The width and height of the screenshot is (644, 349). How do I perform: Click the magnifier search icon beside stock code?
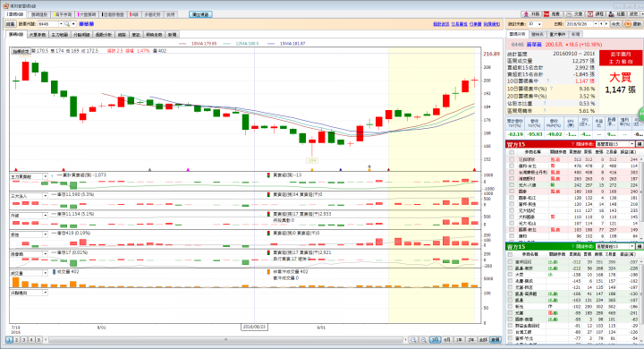coord(67,24)
